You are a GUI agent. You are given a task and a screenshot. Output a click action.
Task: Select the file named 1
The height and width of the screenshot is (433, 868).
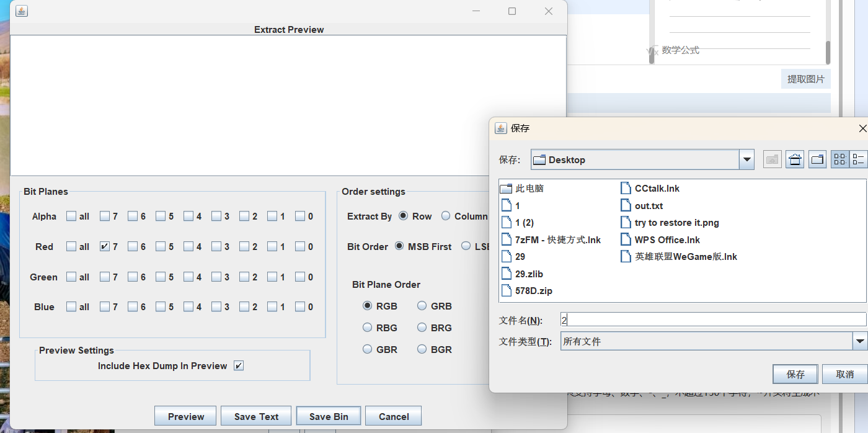coord(510,205)
